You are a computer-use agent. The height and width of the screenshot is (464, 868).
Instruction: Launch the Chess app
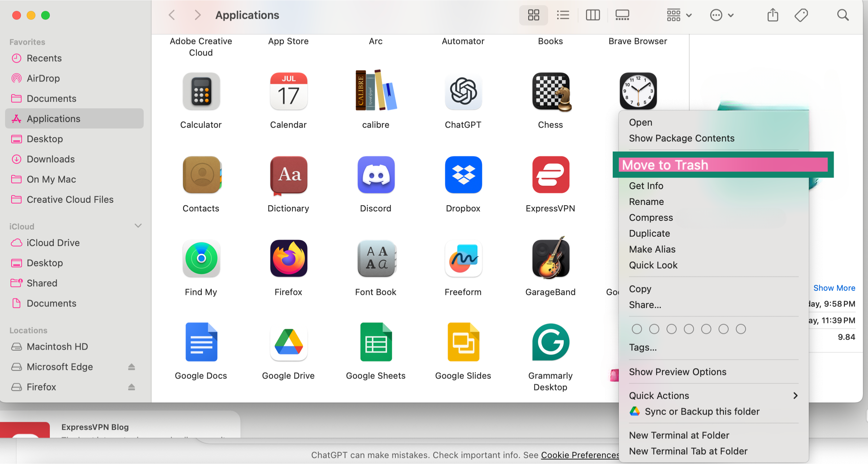click(x=550, y=91)
